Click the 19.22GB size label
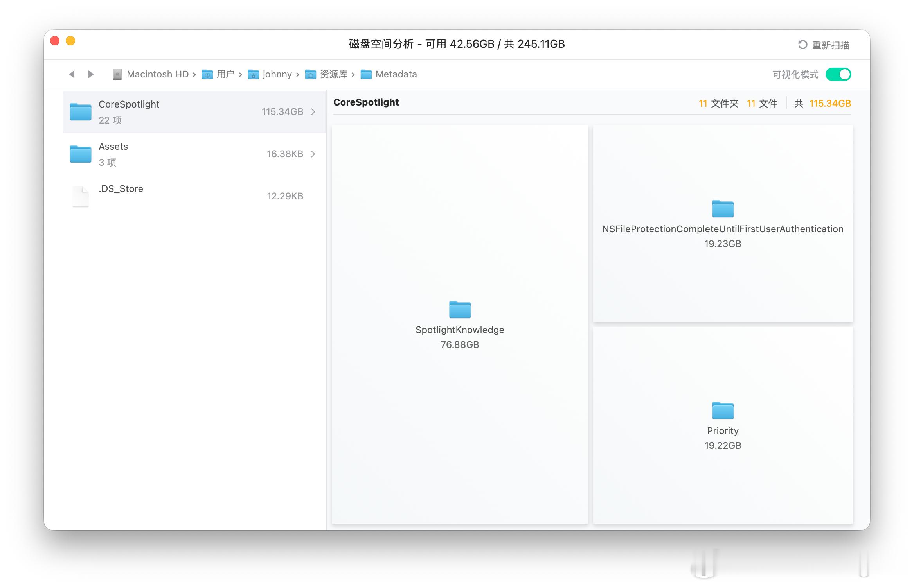The height and width of the screenshot is (588, 914). tap(723, 445)
